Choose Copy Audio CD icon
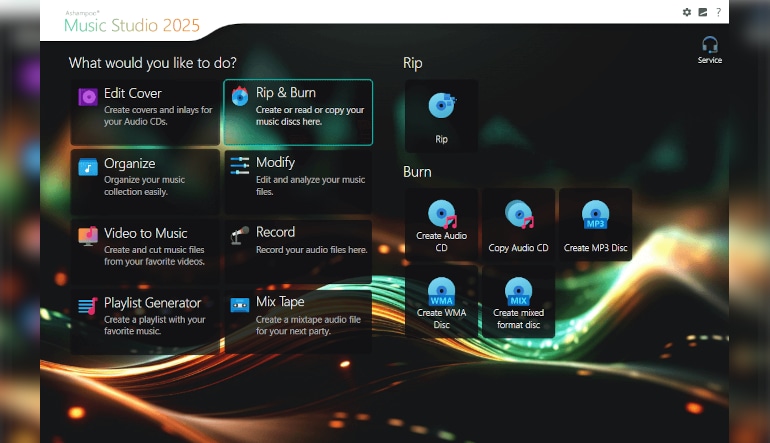 pyautogui.click(x=519, y=214)
